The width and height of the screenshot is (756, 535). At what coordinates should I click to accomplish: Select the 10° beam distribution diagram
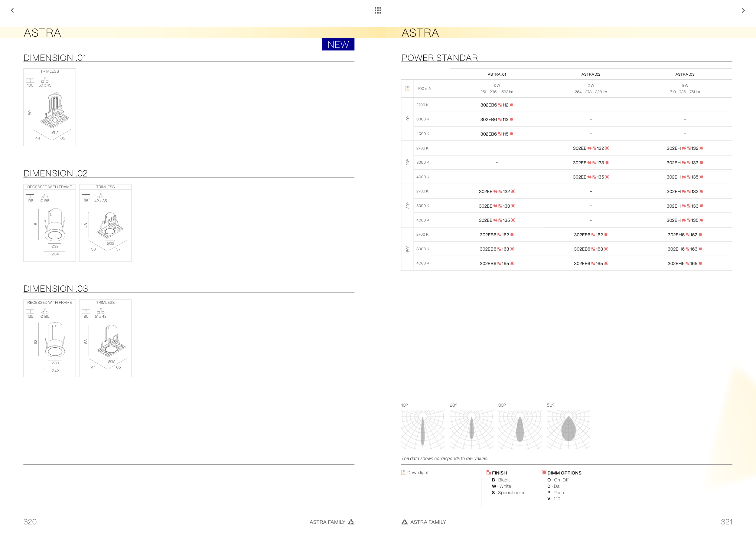point(423,429)
